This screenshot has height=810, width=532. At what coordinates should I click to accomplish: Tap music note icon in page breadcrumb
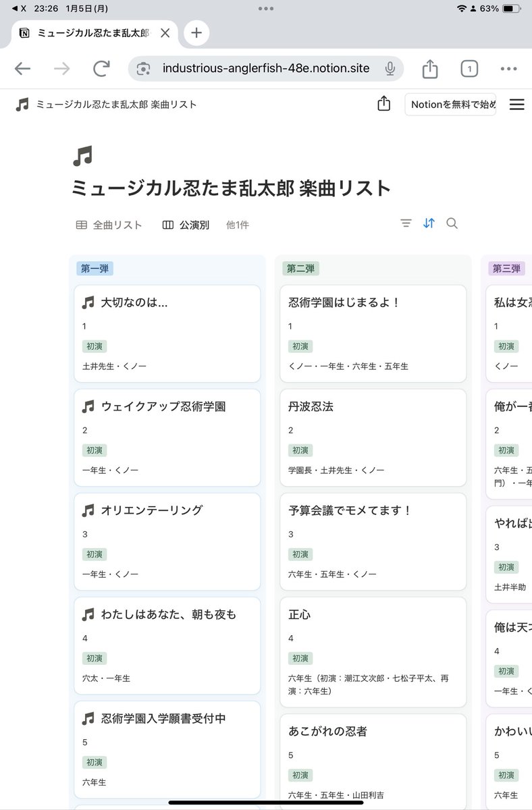[x=22, y=105]
